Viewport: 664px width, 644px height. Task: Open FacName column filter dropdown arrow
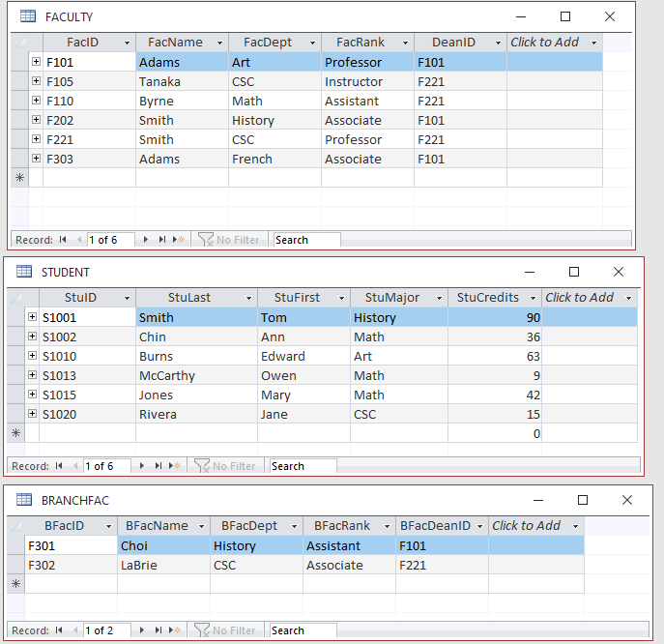[219, 43]
